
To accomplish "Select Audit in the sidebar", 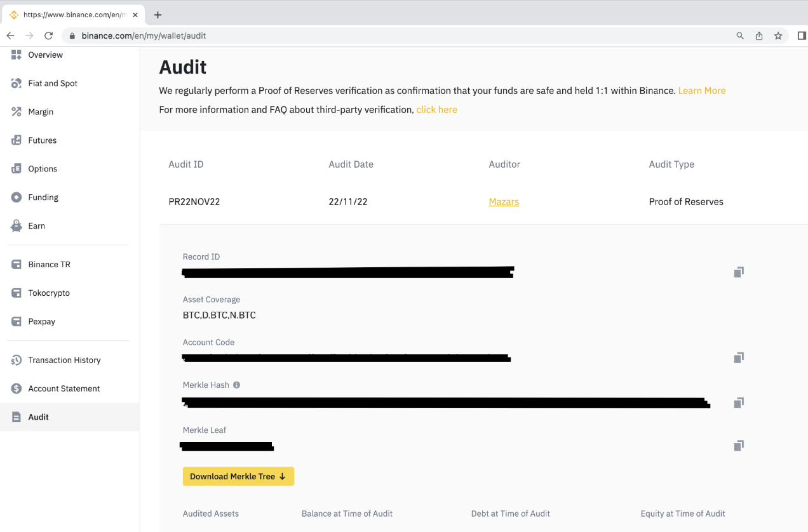I will coord(70,417).
